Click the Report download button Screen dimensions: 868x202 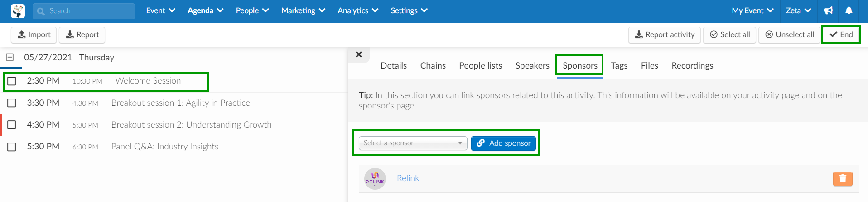tap(82, 35)
